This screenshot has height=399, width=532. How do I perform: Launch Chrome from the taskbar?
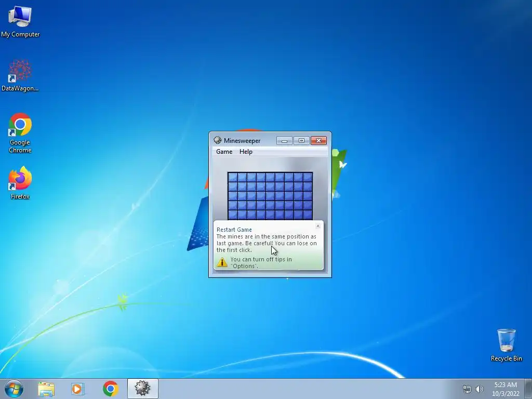(110, 389)
